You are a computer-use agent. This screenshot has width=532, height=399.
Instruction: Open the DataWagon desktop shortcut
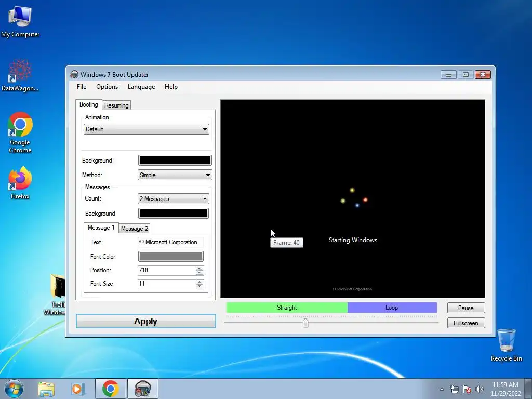pyautogui.click(x=20, y=76)
